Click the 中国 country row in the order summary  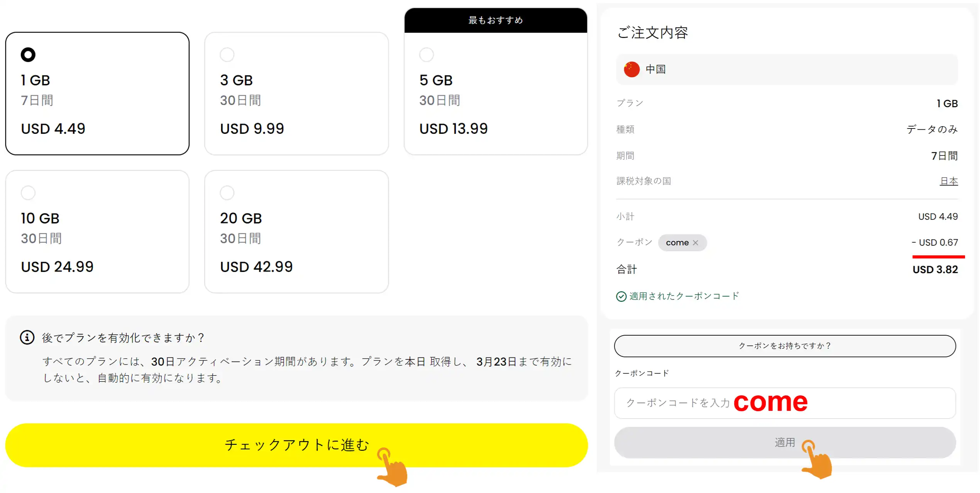coord(787,69)
